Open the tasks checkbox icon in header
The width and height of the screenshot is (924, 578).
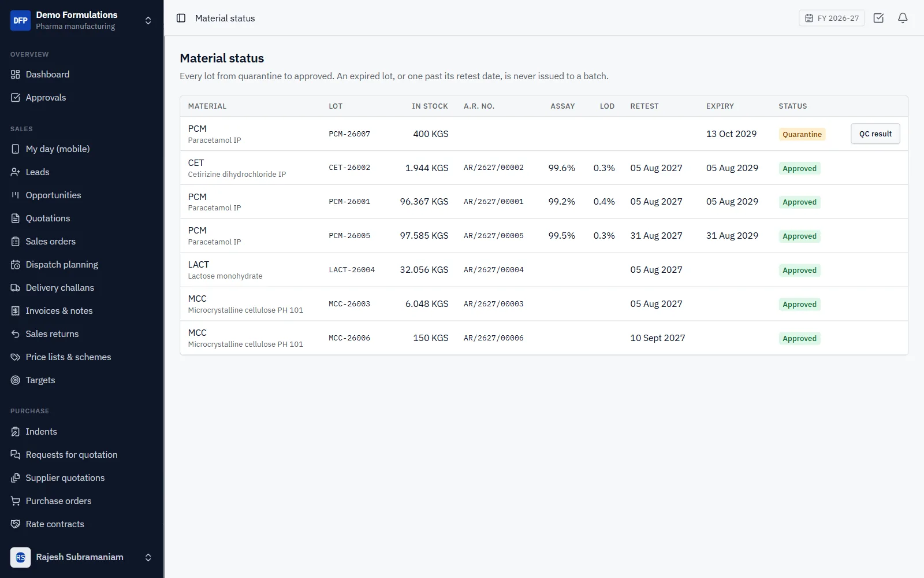coord(878,18)
